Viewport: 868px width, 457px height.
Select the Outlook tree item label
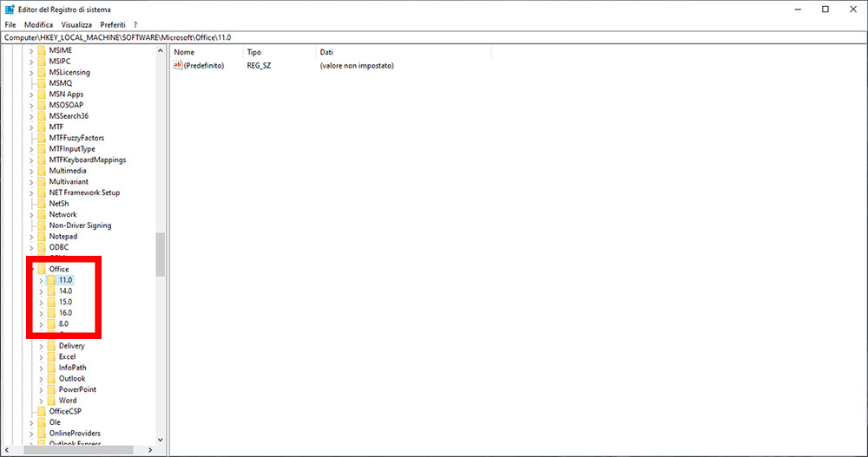click(72, 379)
